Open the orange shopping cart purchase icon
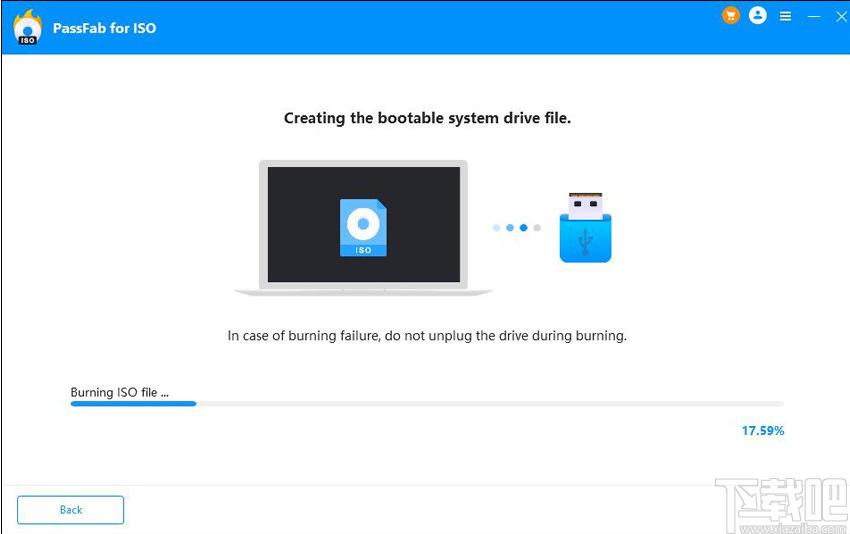The height and width of the screenshot is (534, 850). pos(731,16)
